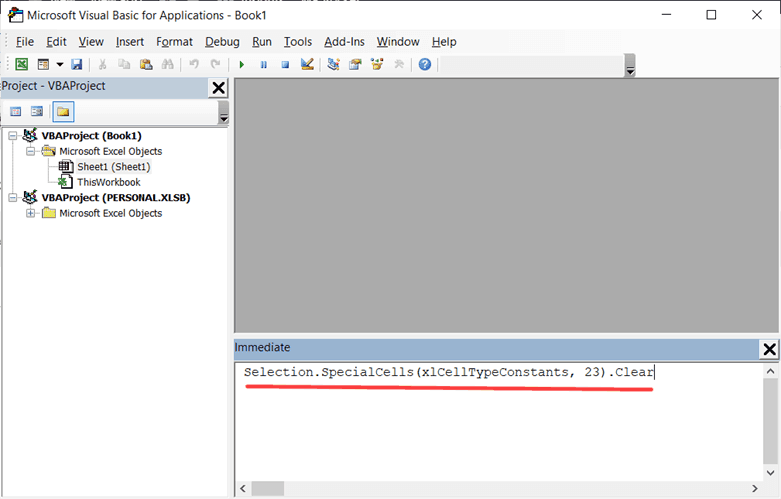Viewport: 781px width, 499px height.
Task: Open the Window menu
Action: click(398, 42)
